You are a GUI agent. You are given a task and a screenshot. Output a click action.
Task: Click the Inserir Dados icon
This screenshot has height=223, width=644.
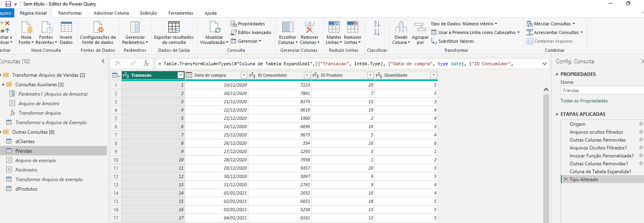(x=66, y=28)
